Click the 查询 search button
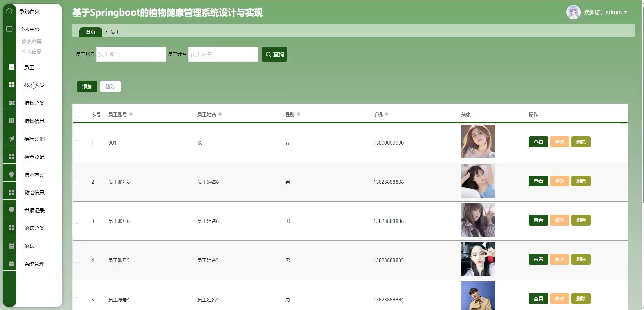 coord(274,54)
